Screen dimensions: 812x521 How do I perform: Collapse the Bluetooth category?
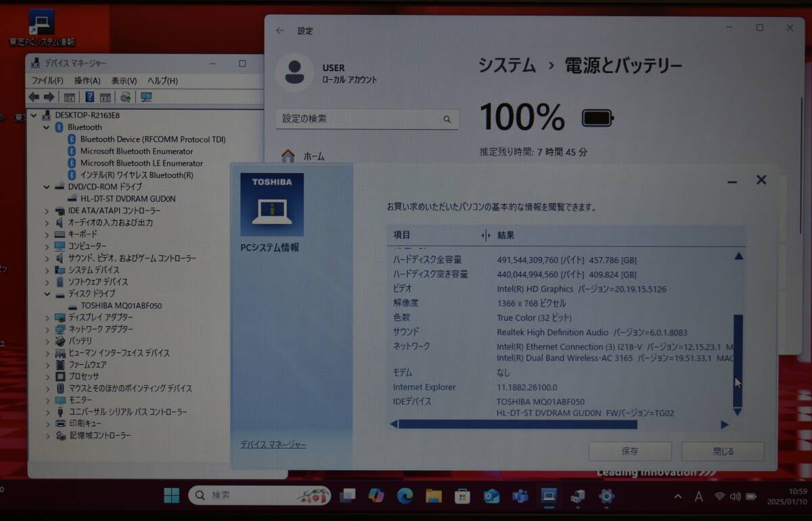tap(46, 127)
